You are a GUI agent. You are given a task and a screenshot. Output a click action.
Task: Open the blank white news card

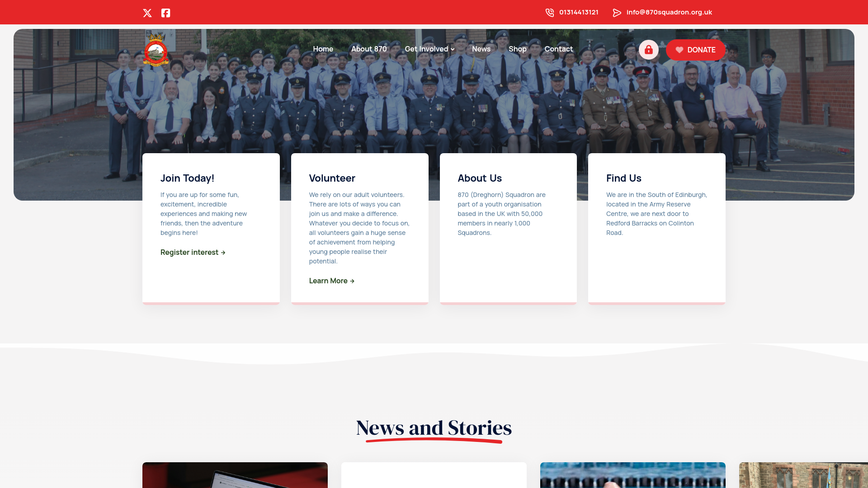tap(434, 475)
